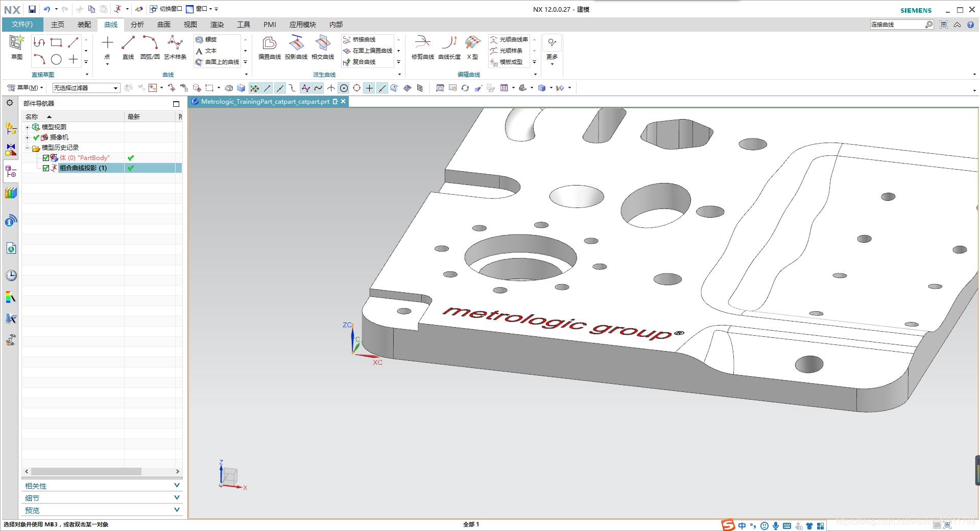Expand the 摄像机 tree node
The image size is (980, 531).
pos(28,137)
